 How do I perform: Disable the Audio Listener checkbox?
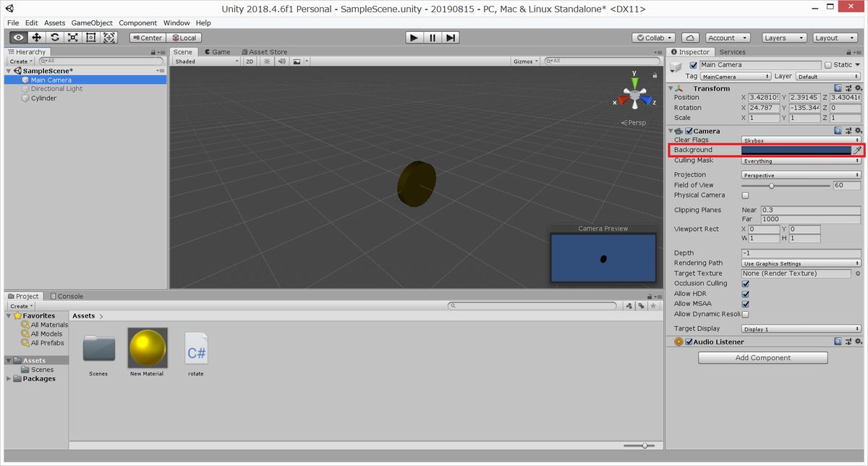pyautogui.click(x=689, y=342)
